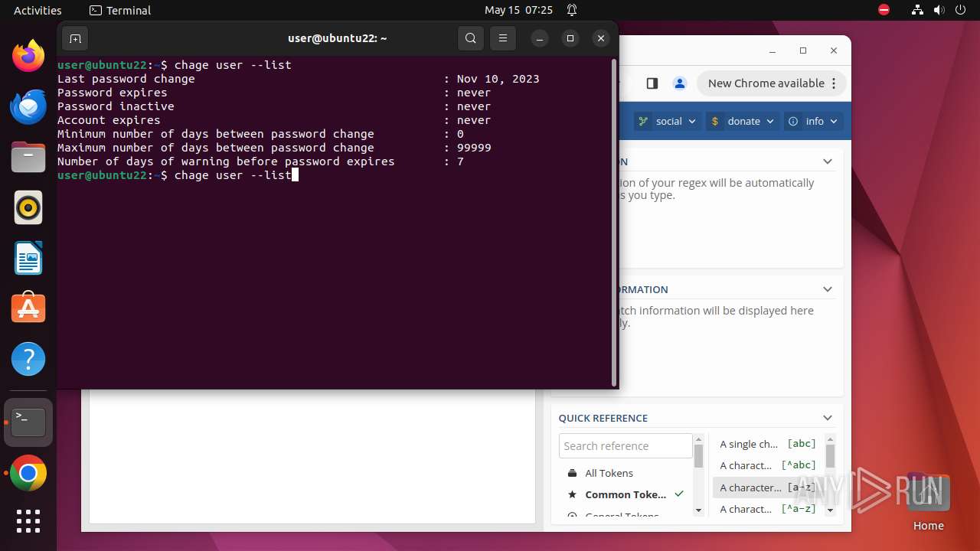Open the Terminal app menu in top bar

click(120, 10)
